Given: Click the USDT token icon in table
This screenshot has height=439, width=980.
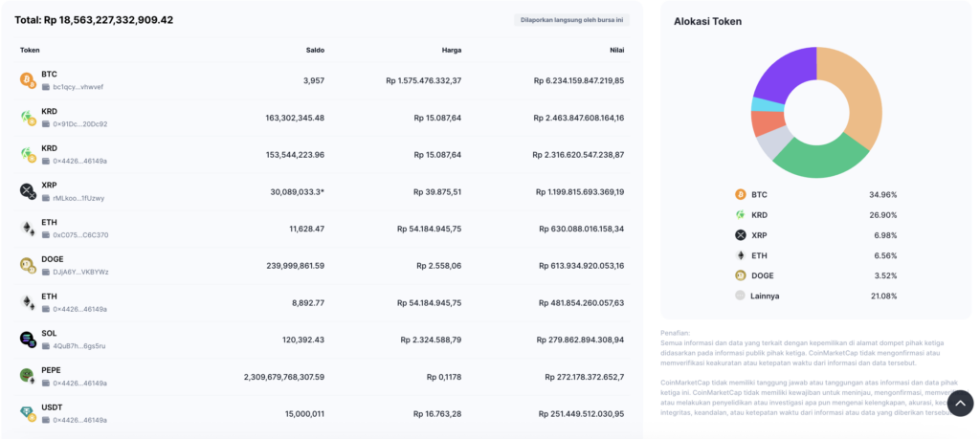Looking at the screenshot, I should 28,413.
